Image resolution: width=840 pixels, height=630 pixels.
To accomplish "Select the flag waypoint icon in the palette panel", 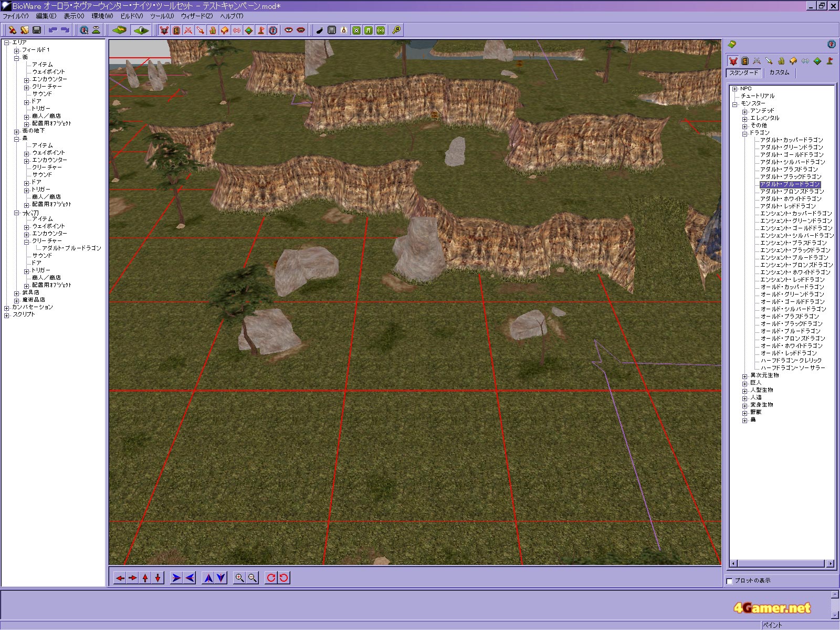I will point(829,61).
